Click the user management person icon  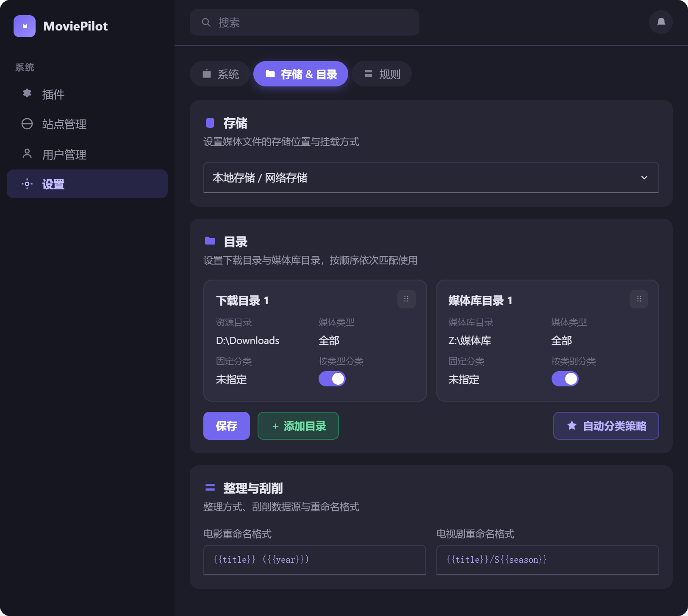[27, 153]
